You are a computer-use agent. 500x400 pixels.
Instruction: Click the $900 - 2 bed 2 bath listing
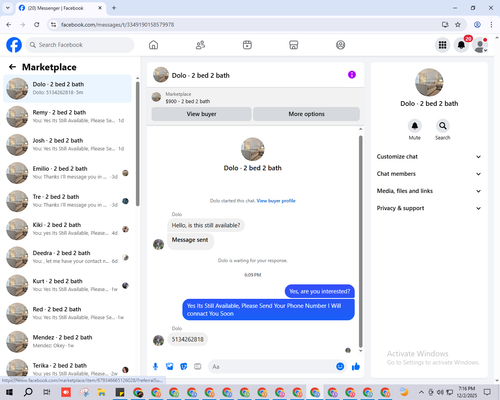188,101
